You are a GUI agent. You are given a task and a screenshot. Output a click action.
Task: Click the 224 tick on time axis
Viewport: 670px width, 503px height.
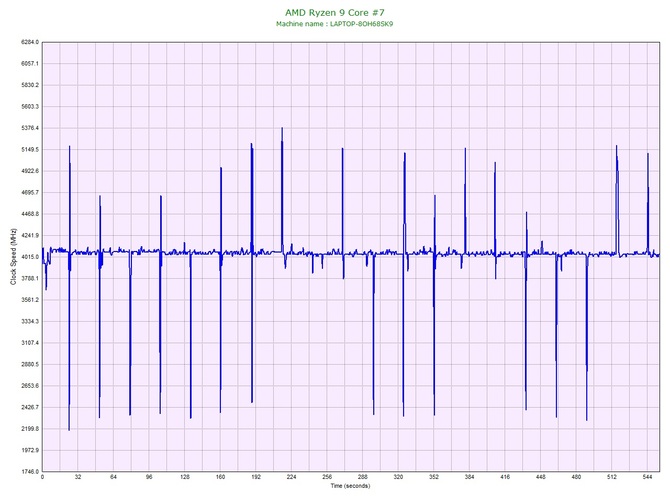(291, 477)
